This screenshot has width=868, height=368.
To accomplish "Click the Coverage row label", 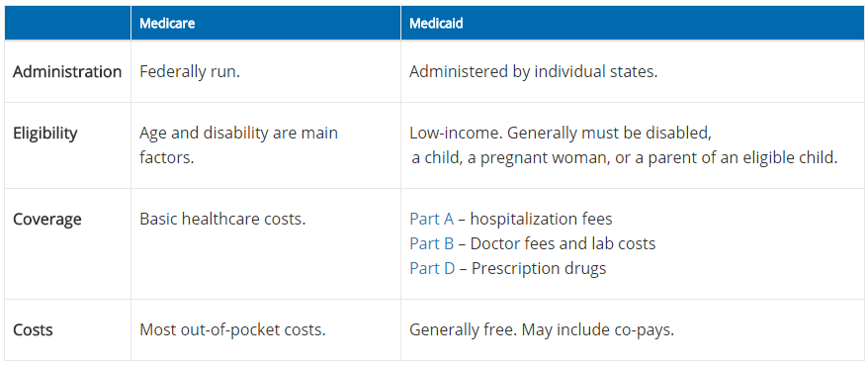I will click(x=47, y=219).
